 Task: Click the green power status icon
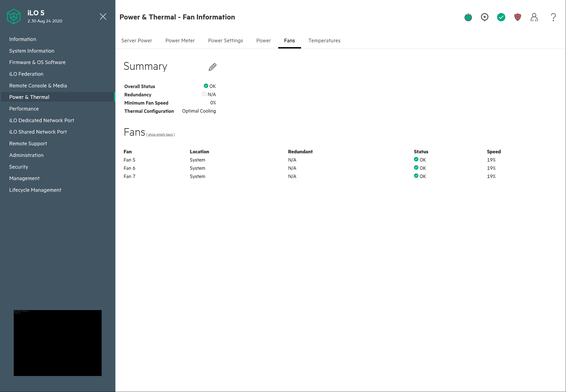pos(468,17)
